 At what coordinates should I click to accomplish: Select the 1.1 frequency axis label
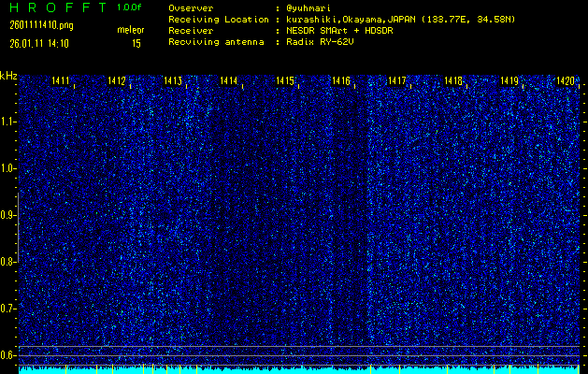tap(8, 122)
